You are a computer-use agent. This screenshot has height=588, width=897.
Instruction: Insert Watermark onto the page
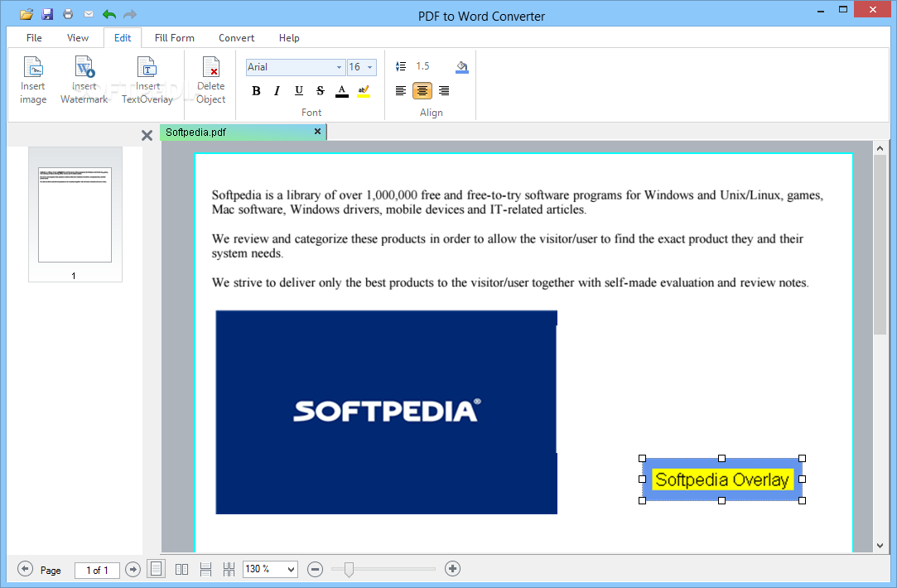click(x=84, y=80)
